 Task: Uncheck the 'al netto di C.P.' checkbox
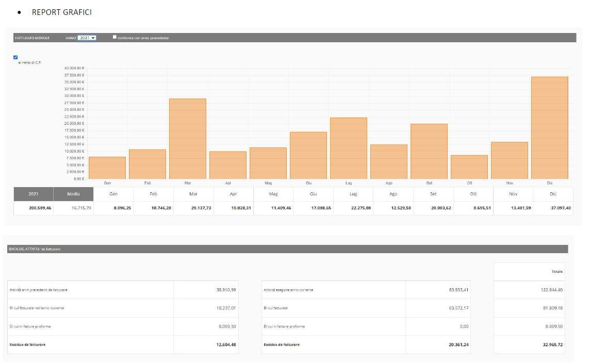(x=15, y=57)
